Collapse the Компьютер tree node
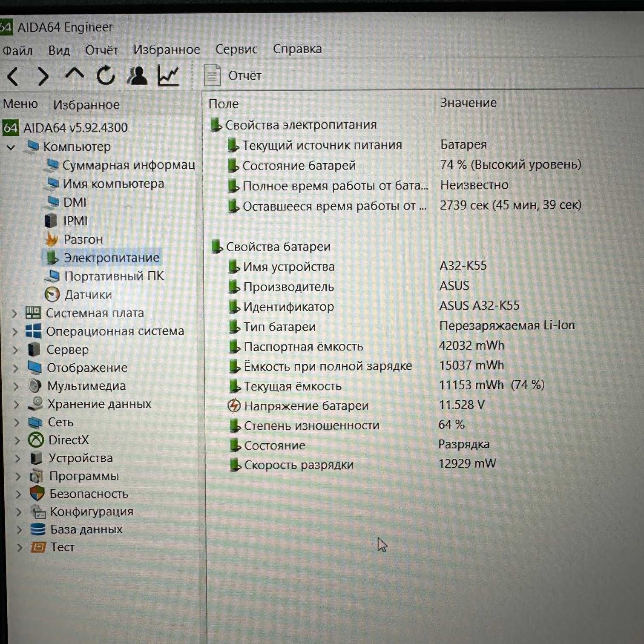Viewport: 644px width, 644px height. coord(11,147)
